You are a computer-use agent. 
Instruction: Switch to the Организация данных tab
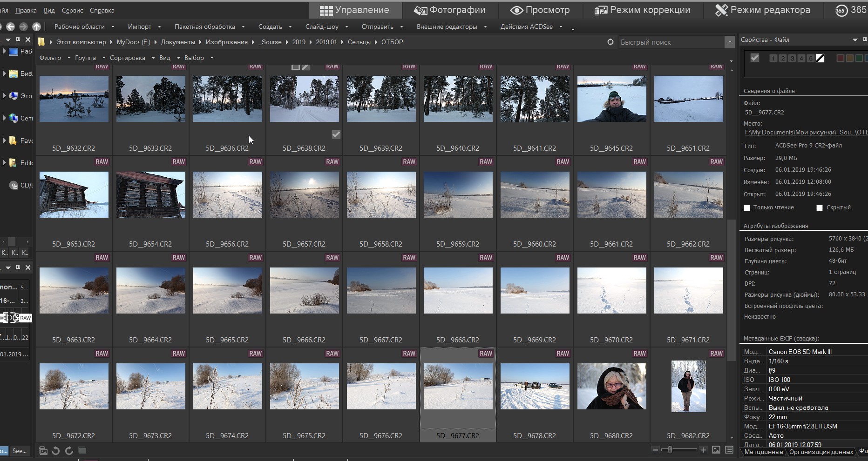click(821, 452)
